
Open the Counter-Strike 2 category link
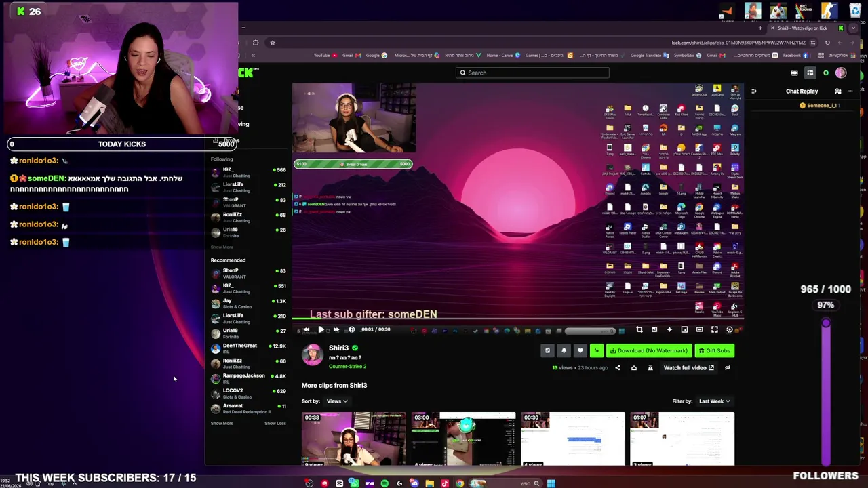[x=347, y=367]
